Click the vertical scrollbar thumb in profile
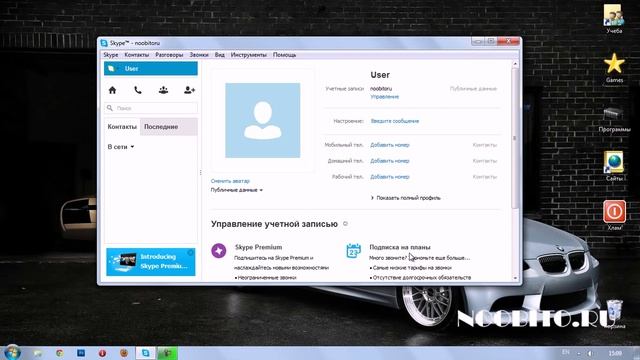 [x=515, y=139]
